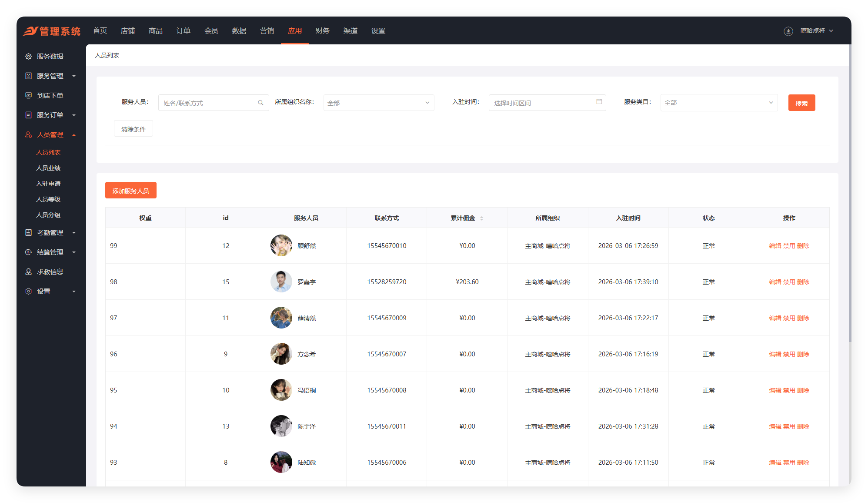This screenshot has width=868, height=503.
Task: Click the 添加服务人员 button
Action: 130,191
